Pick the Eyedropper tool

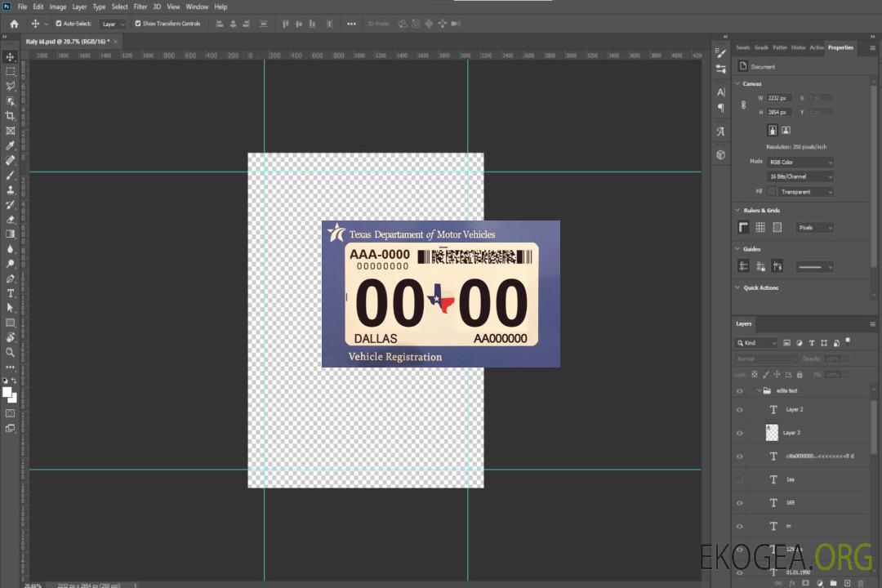[11, 145]
